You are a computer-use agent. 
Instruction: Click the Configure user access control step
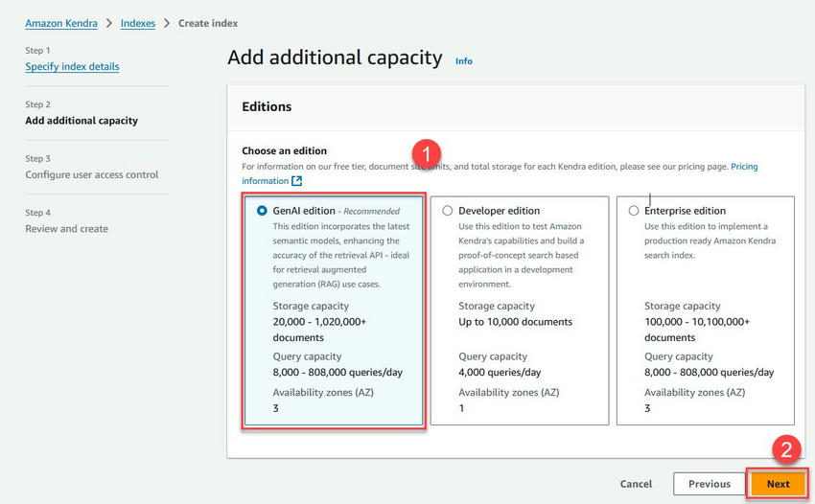coord(92,174)
